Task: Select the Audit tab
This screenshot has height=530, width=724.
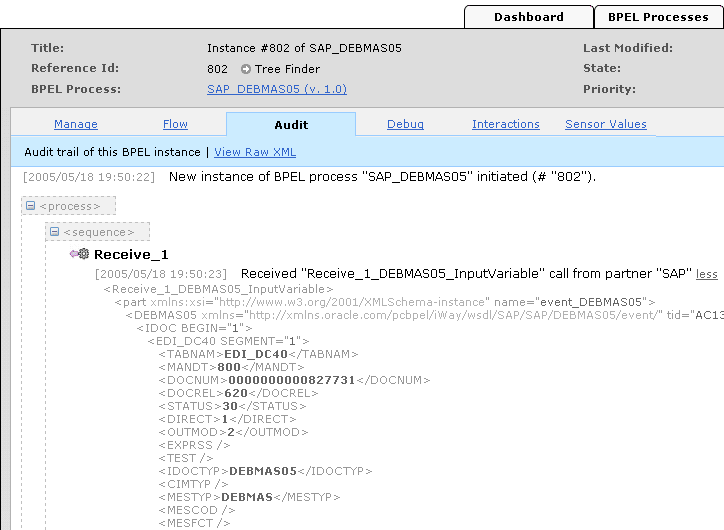Action: click(291, 125)
